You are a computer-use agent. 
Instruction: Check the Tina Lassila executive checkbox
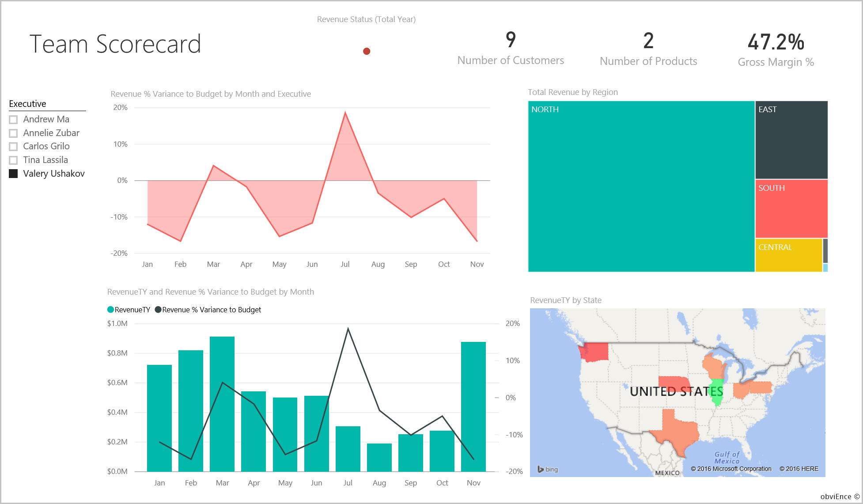(x=13, y=160)
